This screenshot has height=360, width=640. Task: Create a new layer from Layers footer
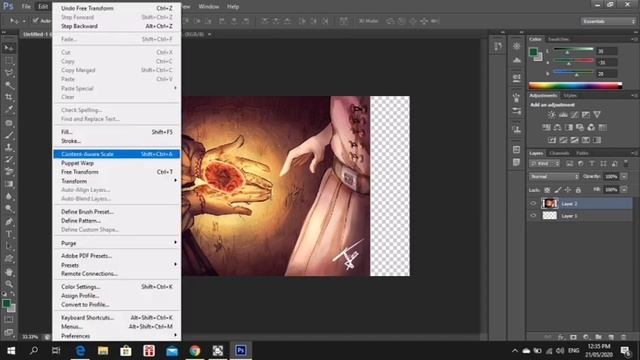611,337
